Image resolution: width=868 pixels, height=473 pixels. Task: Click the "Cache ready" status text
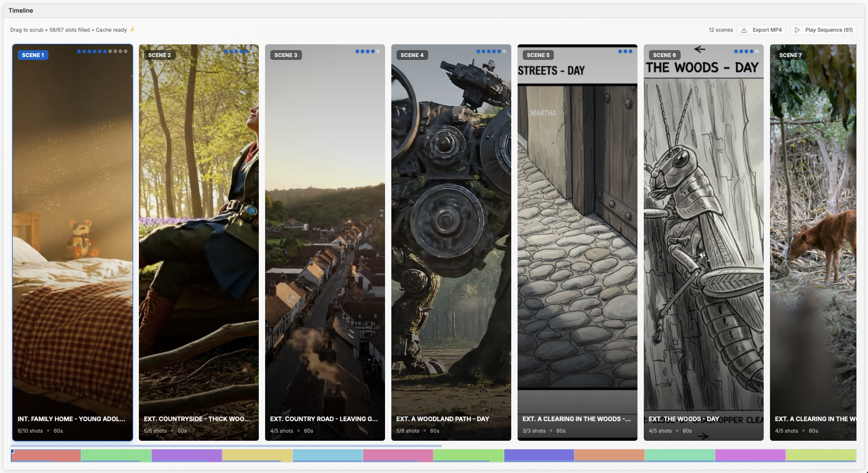point(111,30)
